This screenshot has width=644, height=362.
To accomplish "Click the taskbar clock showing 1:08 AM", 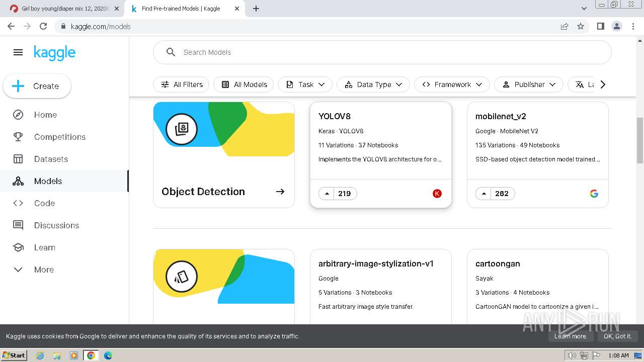I will coord(618,355).
